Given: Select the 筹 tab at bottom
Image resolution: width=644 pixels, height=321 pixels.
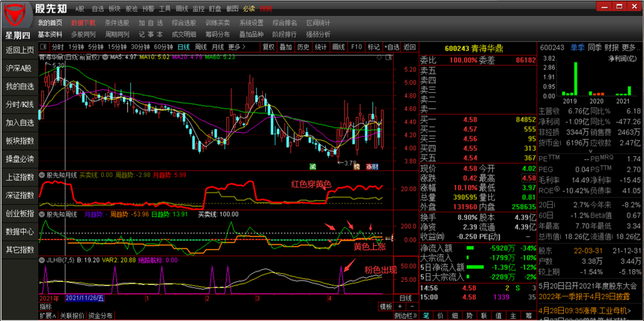Looking at the screenshot, I should click(527, 316).
